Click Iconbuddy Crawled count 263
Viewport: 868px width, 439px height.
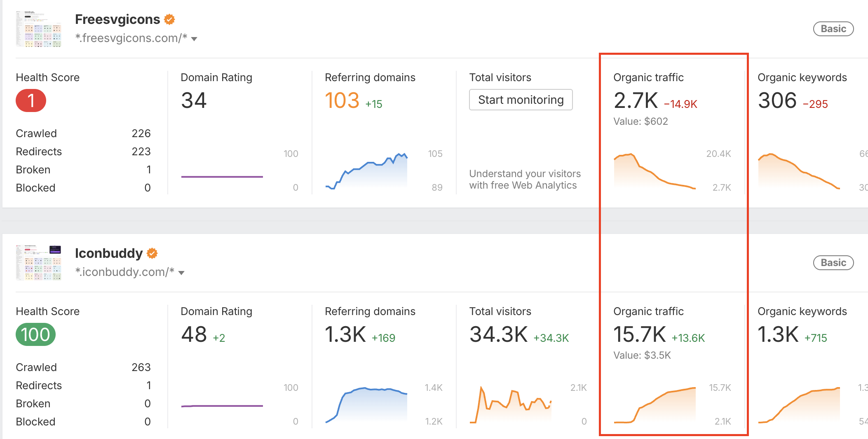pos(141,367)
